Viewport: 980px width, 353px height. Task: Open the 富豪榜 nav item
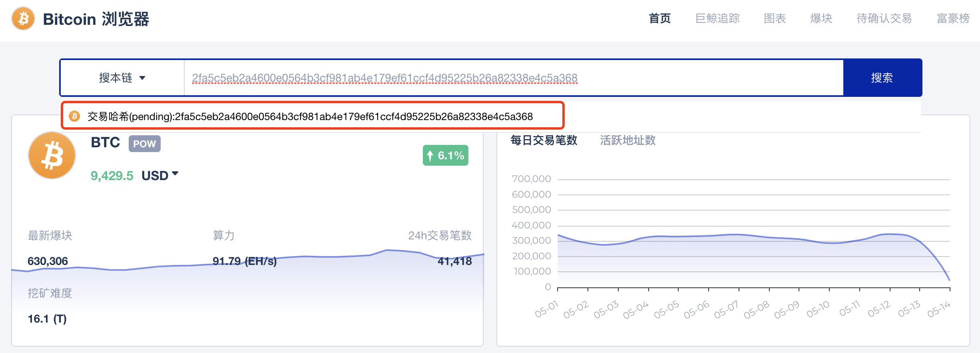pyautogui.click(x=953, y=18)
